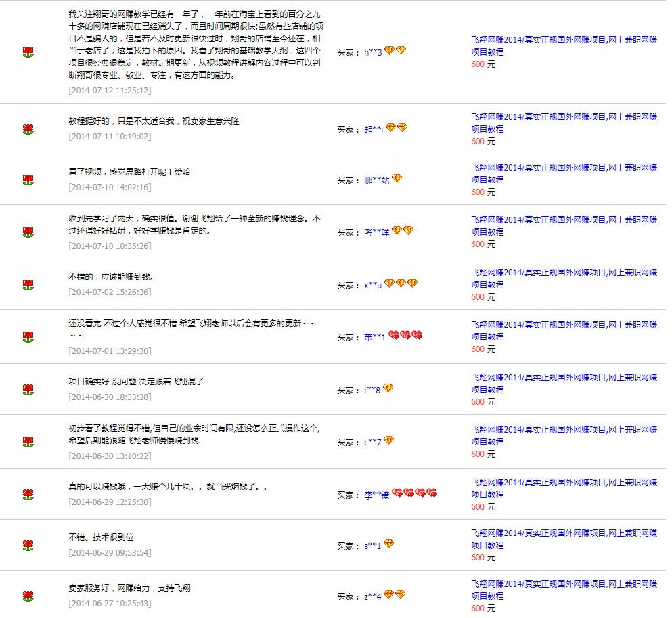
Task: Open the product link in the h**3 review row
Action: tap(564, 45)
